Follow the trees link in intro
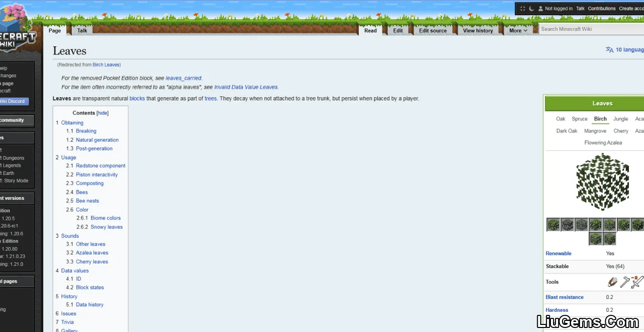 [x=210, y=99]
